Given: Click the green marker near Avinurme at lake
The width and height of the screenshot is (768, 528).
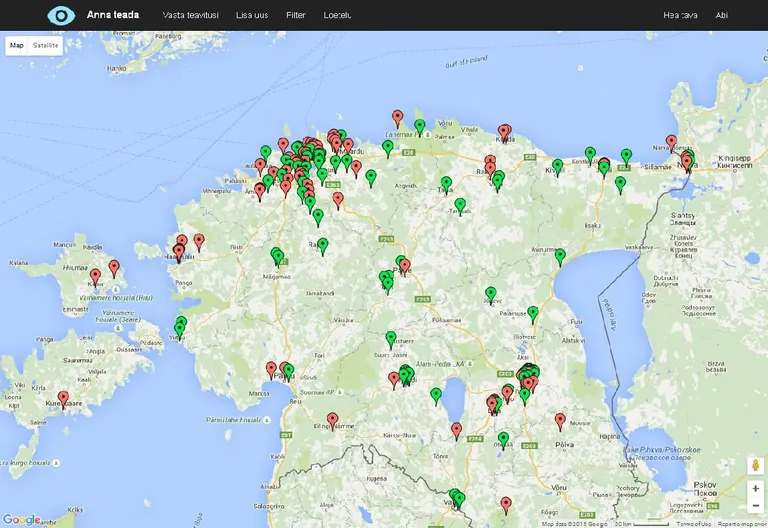Looking at the screenshot, I should 560,255.
